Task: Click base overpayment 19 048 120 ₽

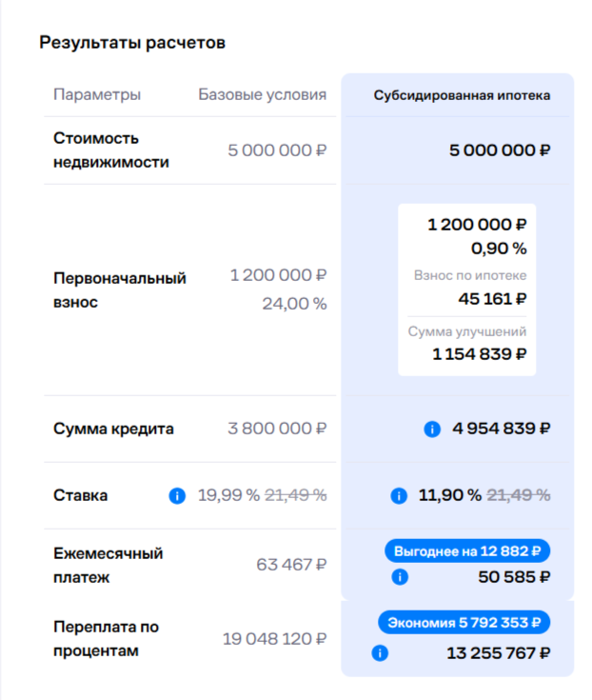Action: point(274,639)
